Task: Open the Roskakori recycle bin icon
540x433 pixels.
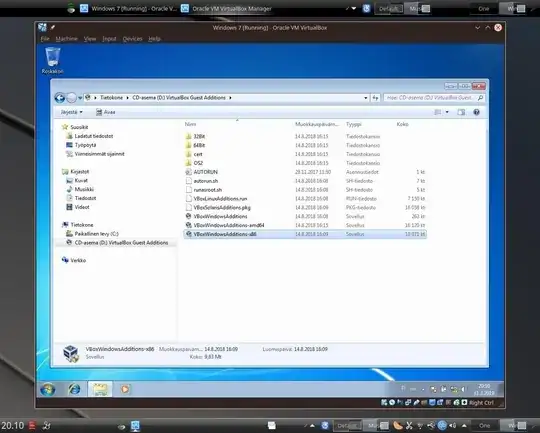Action: pyautogui.click(x=52, y=60)
